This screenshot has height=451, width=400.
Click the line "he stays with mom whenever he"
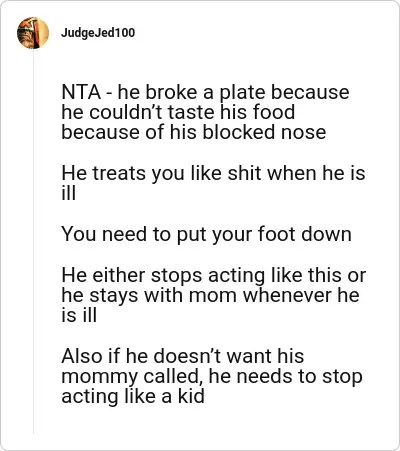211,296
